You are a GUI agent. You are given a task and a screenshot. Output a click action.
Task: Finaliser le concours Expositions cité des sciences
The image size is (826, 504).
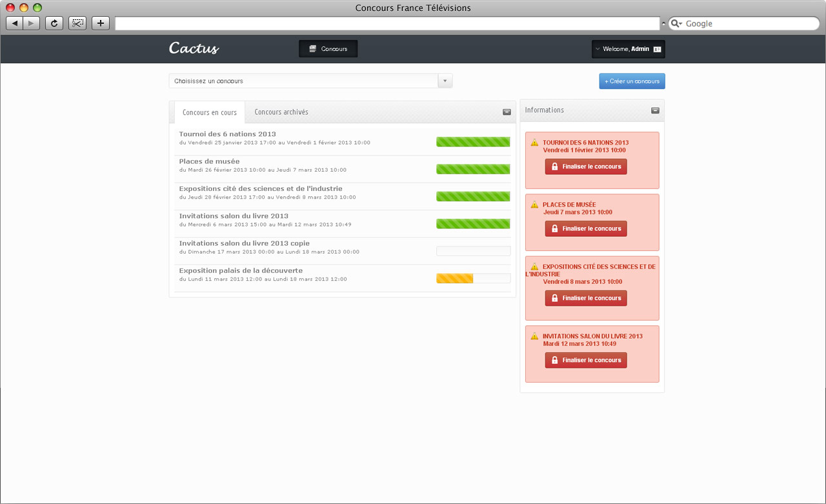pyautogui.click(x=586, y=298)
